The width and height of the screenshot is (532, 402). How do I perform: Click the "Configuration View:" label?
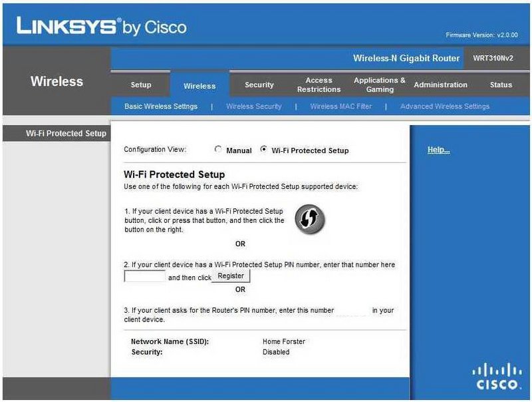[x=155, y=149]
